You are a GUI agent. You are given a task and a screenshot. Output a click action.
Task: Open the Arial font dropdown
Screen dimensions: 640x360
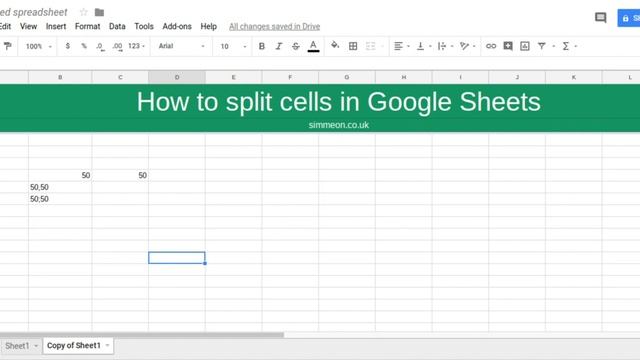pos(181,46)
